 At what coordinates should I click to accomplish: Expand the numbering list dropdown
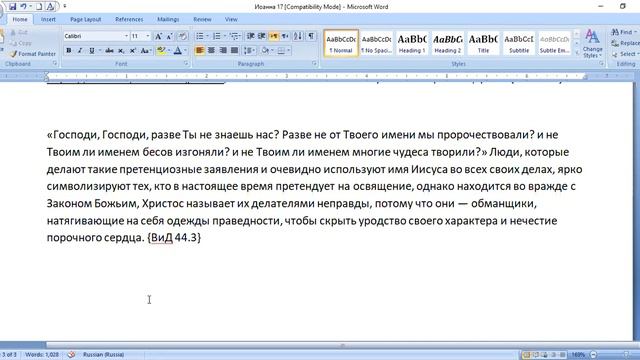click(x=225, y=36)
